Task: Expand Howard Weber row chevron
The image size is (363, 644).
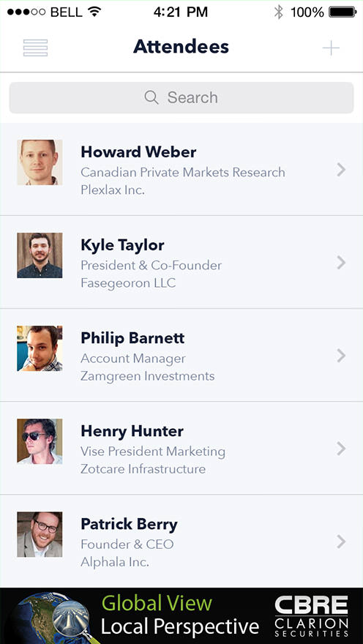Action: click(x=341, y=170)
